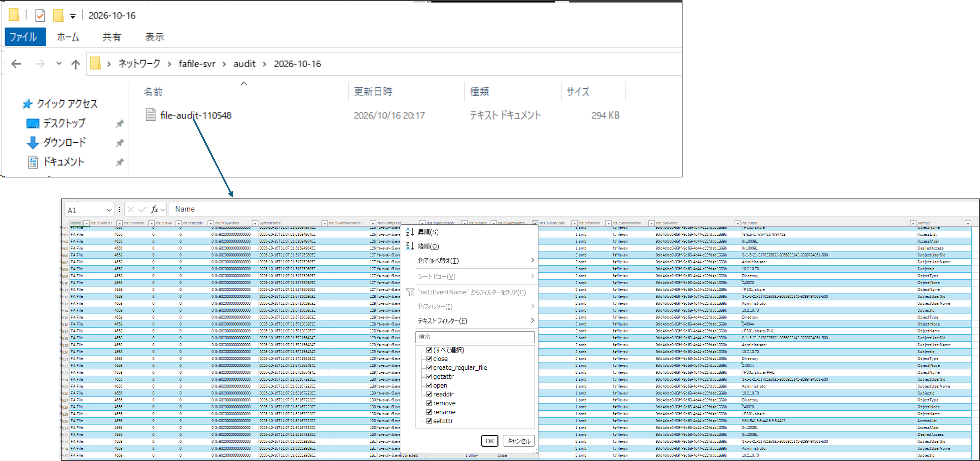Sort by 名前 column header
Viewport: 980px width, 461px height.
click(153, 92)
